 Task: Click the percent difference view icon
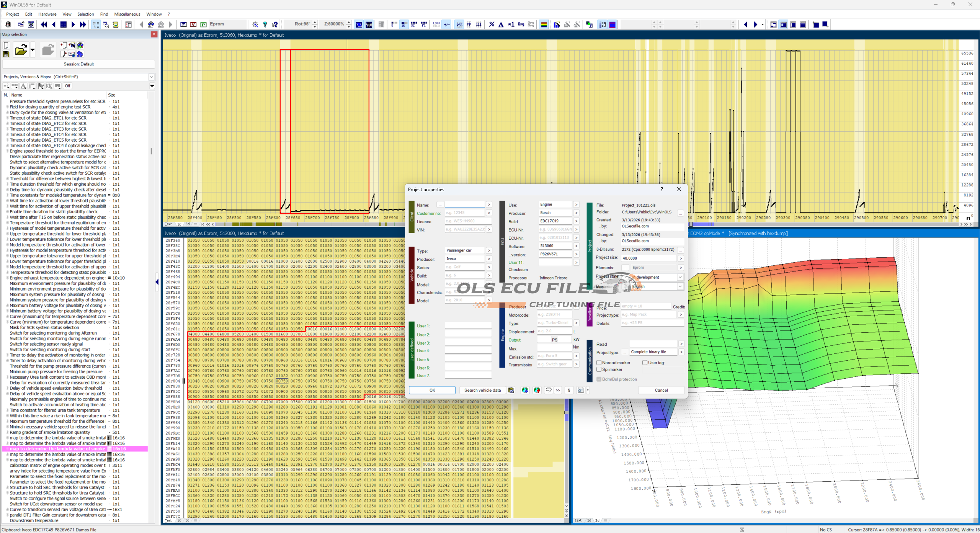pyautogui.click(x=492, y=25)
